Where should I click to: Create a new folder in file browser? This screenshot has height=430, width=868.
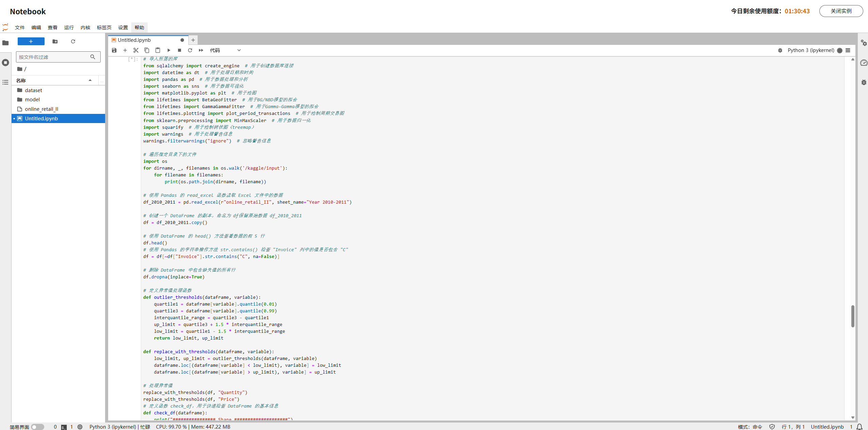(x=55, y=41)
